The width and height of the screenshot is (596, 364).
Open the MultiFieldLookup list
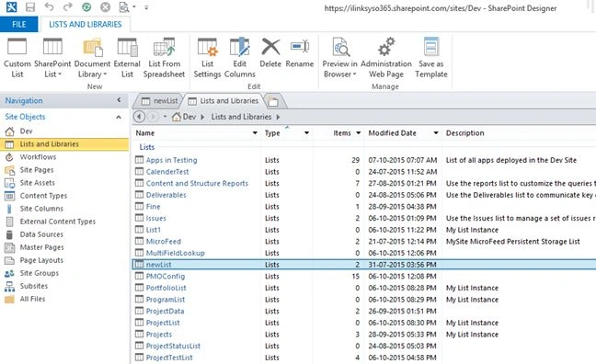pyautogui.click(x=176, y=253)
